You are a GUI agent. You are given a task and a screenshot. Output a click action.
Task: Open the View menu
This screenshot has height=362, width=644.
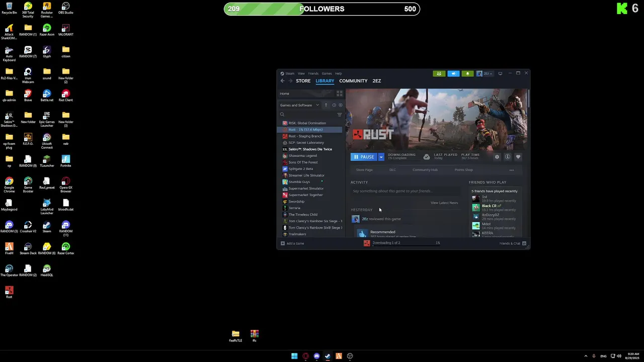point(301,73)
